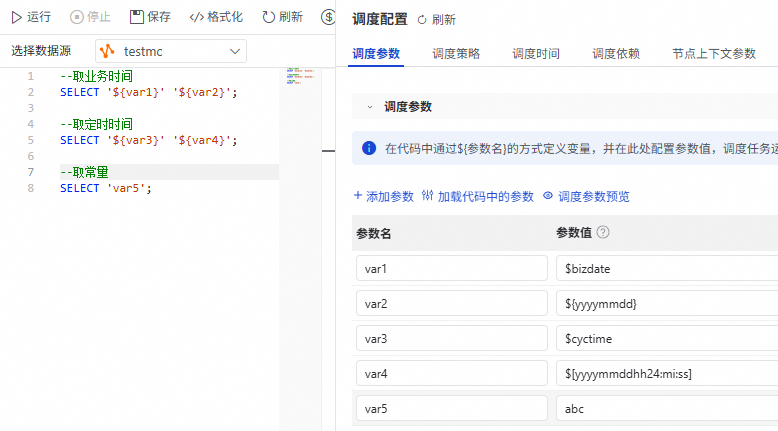Click the testmc data source logo icon
Image resolution: width=778 pixels, height=431 pixels.
[x=107, y=51]
